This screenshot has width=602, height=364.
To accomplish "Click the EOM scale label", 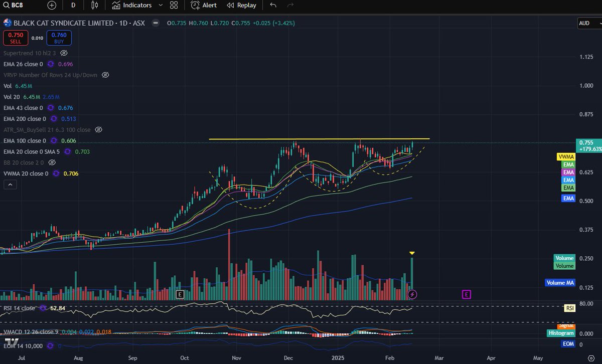I will [x=569, y=344].
